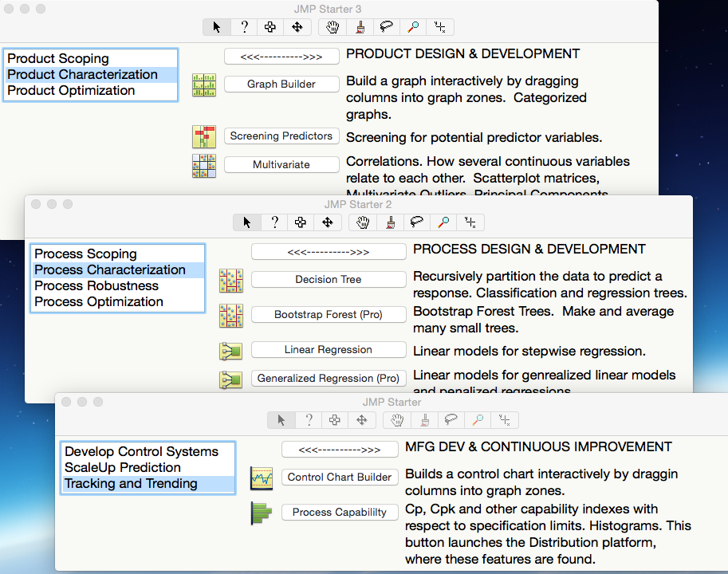Viewport: 728px width, 574px height.
Task: Select crosshairs tool in JMP Starter 2
Action: (x=470, y=222)
